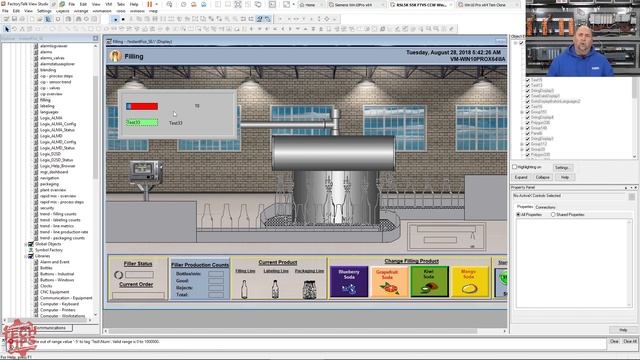Open the VMware VM menu
Screen dimensions: 640x360
tap(109, 4)
